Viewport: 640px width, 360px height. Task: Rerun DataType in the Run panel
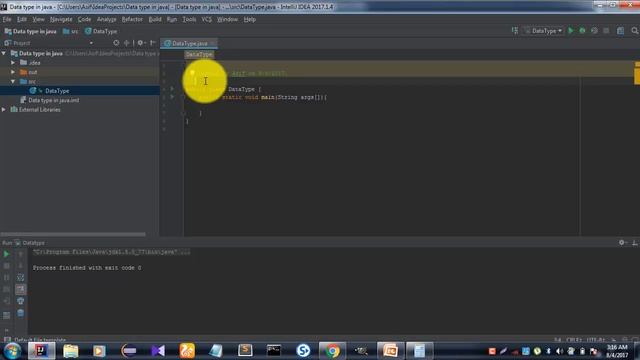coord(6,254)
